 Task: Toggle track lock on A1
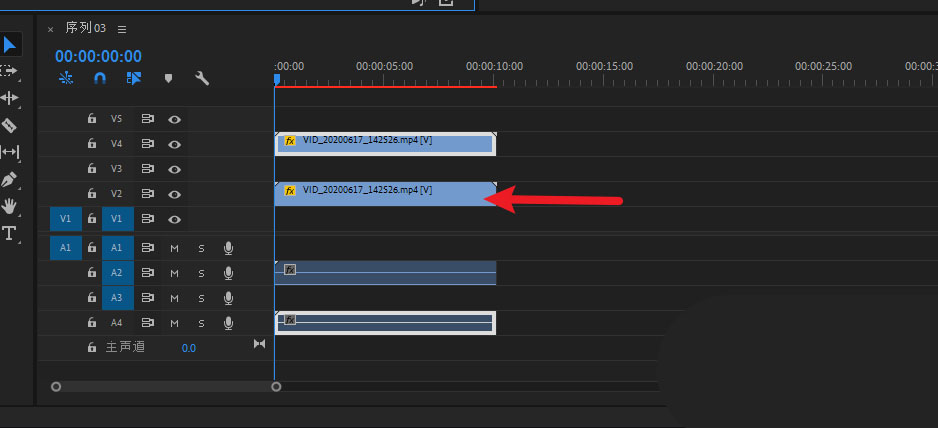click(x=92, y=248)
